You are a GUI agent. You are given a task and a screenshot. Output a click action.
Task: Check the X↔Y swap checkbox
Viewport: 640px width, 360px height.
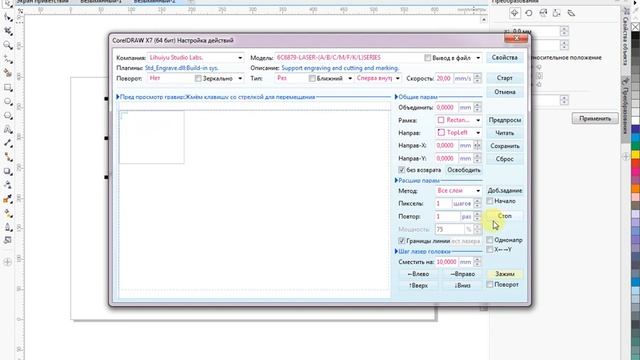pyautogui.click(x=490, y=249)
